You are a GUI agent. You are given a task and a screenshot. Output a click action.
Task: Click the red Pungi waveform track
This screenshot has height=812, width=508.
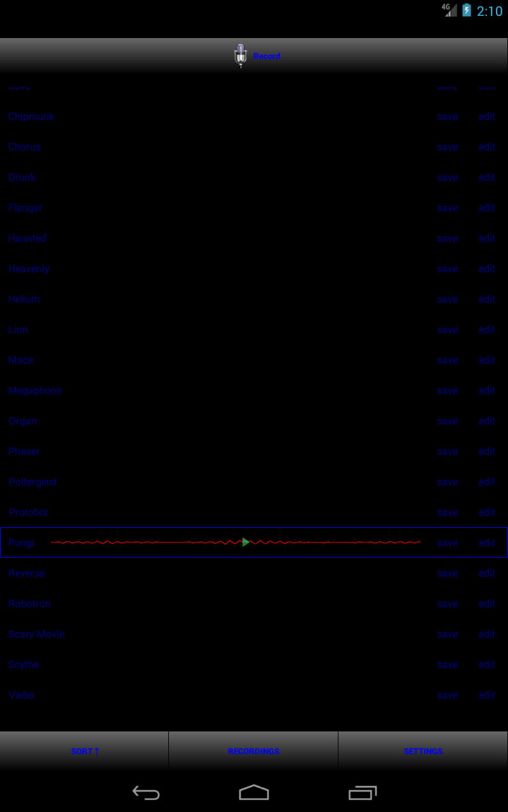[236, 542]
